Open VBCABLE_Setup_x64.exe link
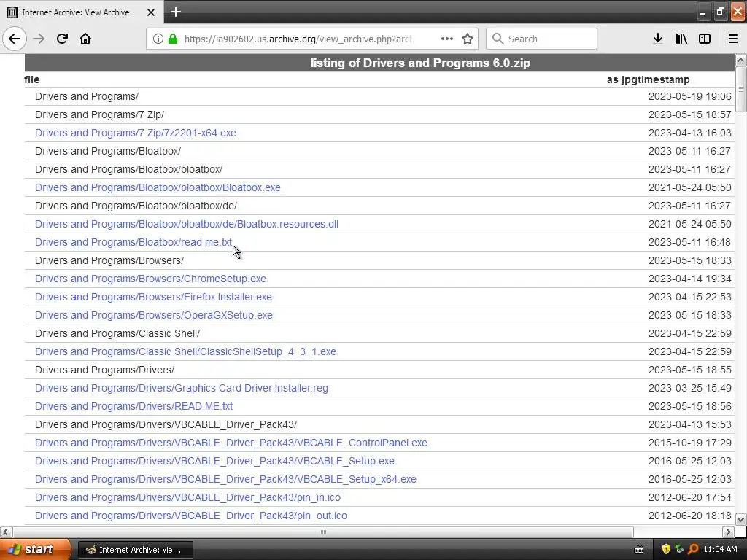 [225, 479]
